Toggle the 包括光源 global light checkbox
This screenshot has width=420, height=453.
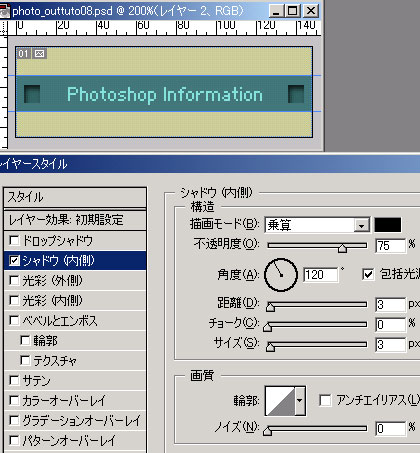(368, 274)
